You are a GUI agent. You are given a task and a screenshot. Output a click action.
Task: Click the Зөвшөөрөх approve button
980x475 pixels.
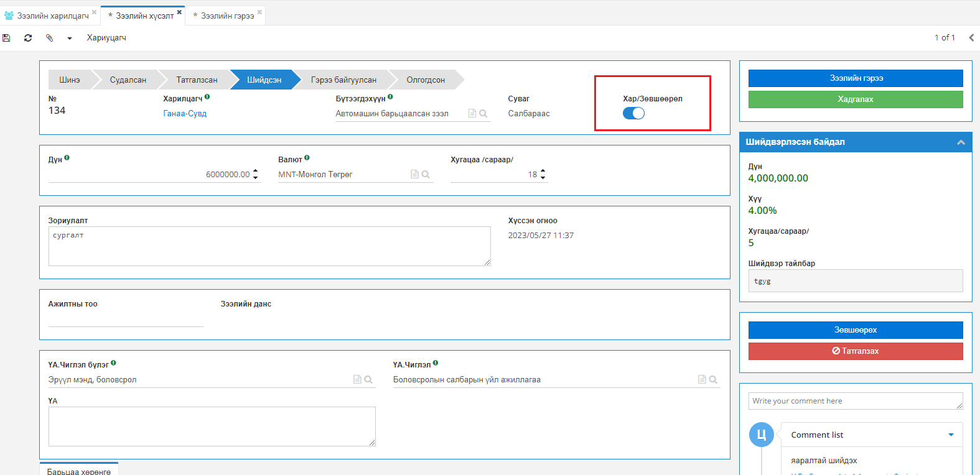[x=856, y=330]
